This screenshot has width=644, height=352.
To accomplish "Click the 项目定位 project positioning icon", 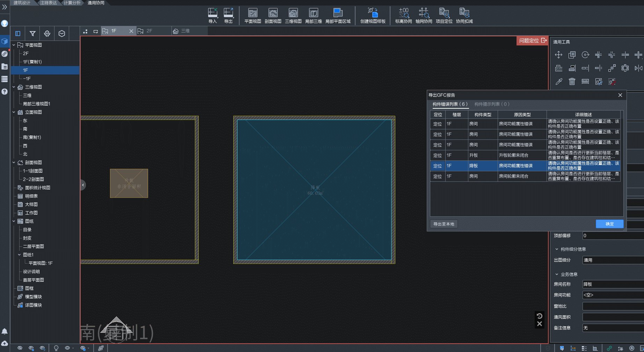I will (x=444, y=15).
